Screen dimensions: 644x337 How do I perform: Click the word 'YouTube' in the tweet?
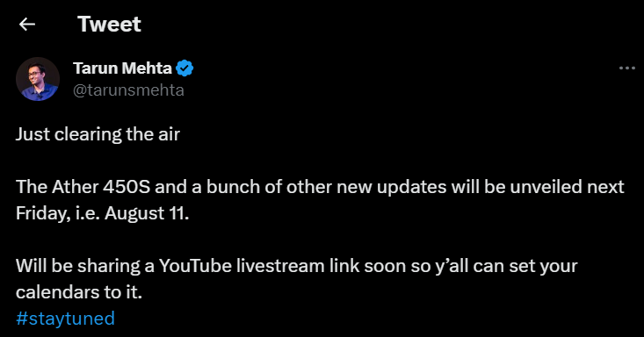196,266
